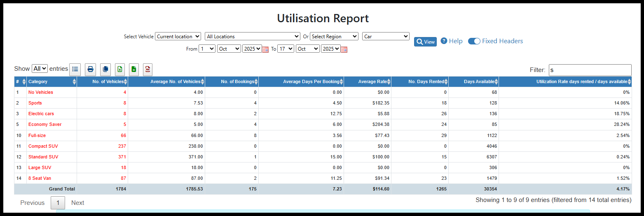Screen dimensions: 644x216
Task: Open the To date calendar picker
Action: pyautogui.click(x=344, y=49)
